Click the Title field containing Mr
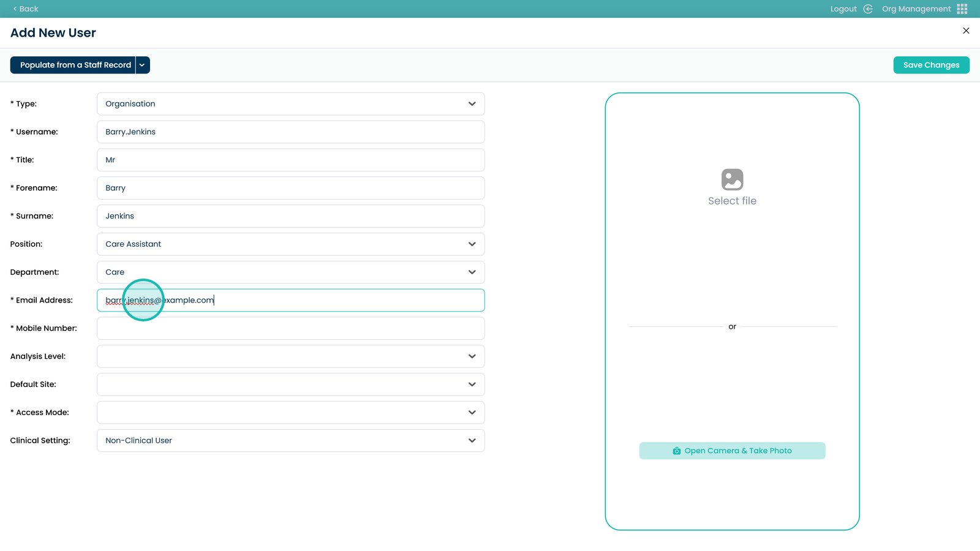The height and width of the screenshot is (551, 980). pos(291,160)
